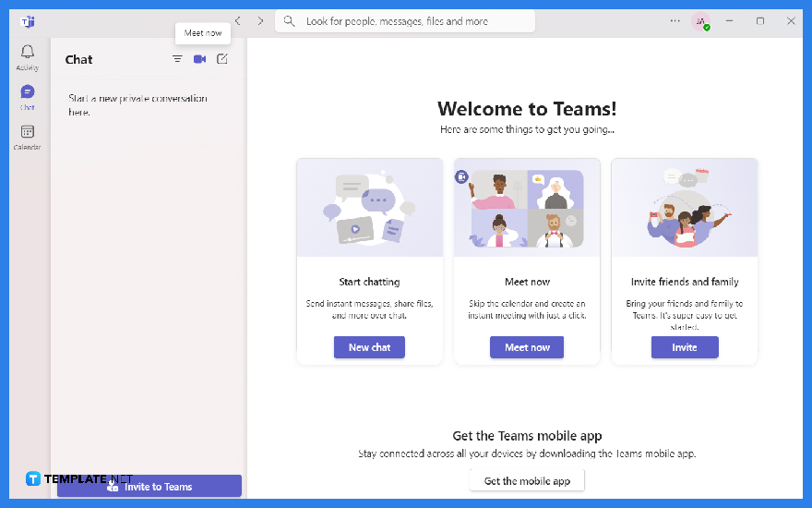This screenshot has height=508, width=812.
Task: Click the Invite button
Action: click(x=685, y=347)
